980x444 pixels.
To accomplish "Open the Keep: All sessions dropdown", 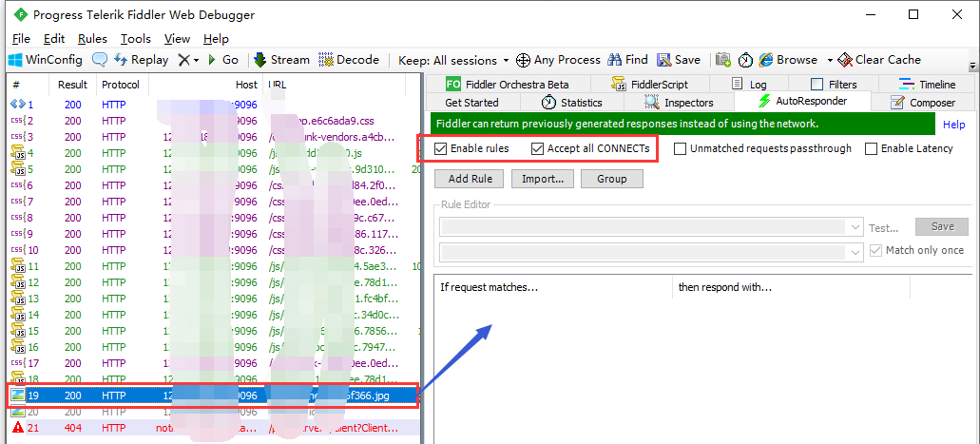I will tap(453, 61).
